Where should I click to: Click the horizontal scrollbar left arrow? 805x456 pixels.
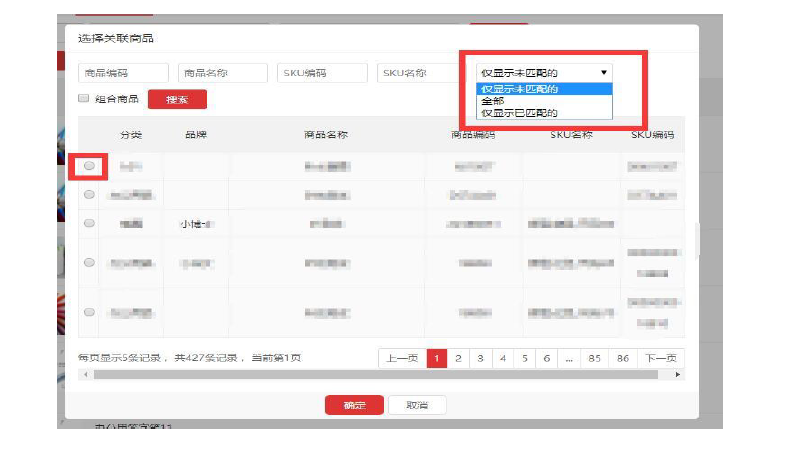[86, 375]
